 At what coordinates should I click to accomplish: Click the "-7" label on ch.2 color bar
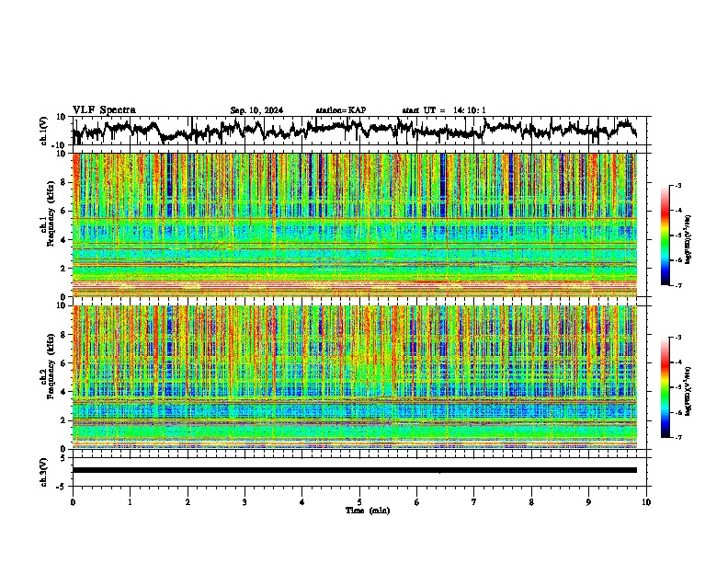(678, 437)
